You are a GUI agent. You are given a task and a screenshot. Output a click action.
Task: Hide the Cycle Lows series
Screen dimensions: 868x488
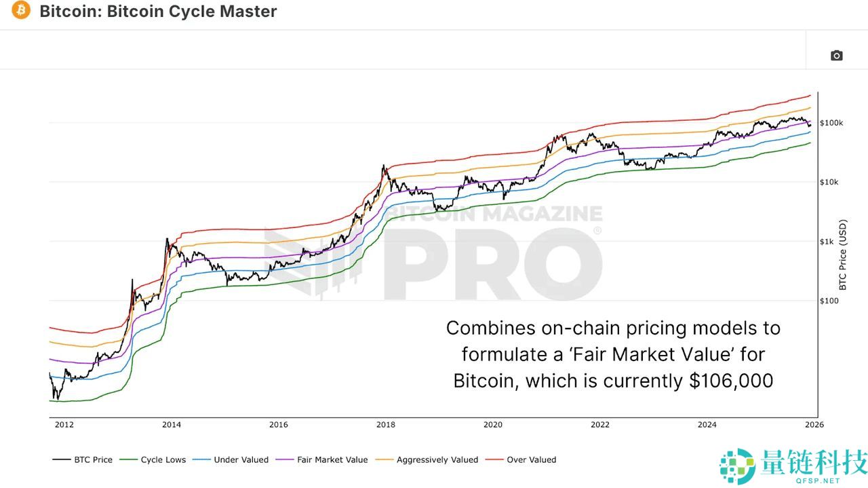(x=165, y=459)
